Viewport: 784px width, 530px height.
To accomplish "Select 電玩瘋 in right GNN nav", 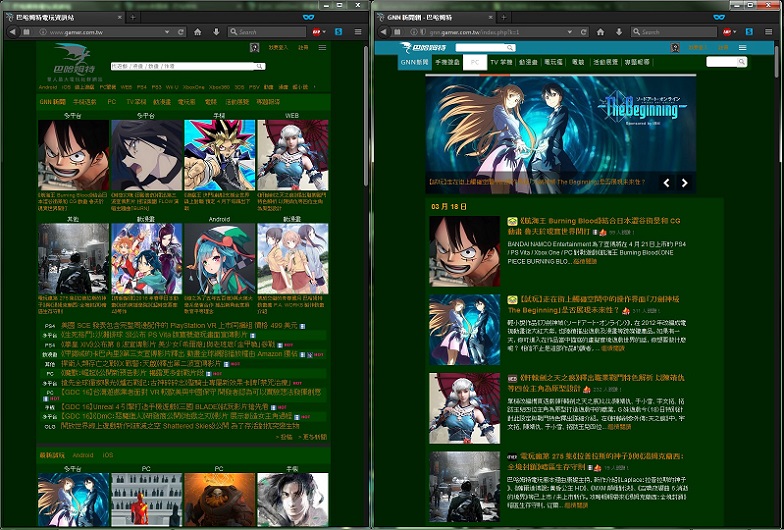I will (x=553, y=62).
